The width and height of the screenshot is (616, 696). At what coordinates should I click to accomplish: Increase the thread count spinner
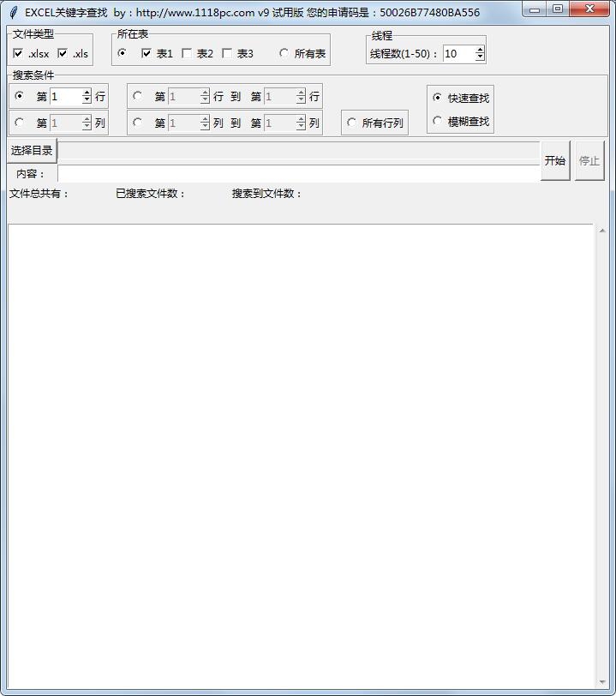(x=480, y=50)
